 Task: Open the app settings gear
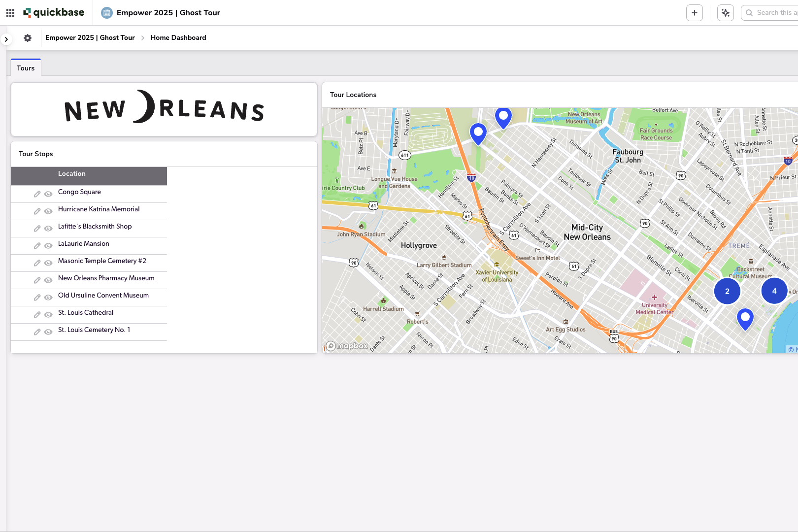(x=28, y=38)
